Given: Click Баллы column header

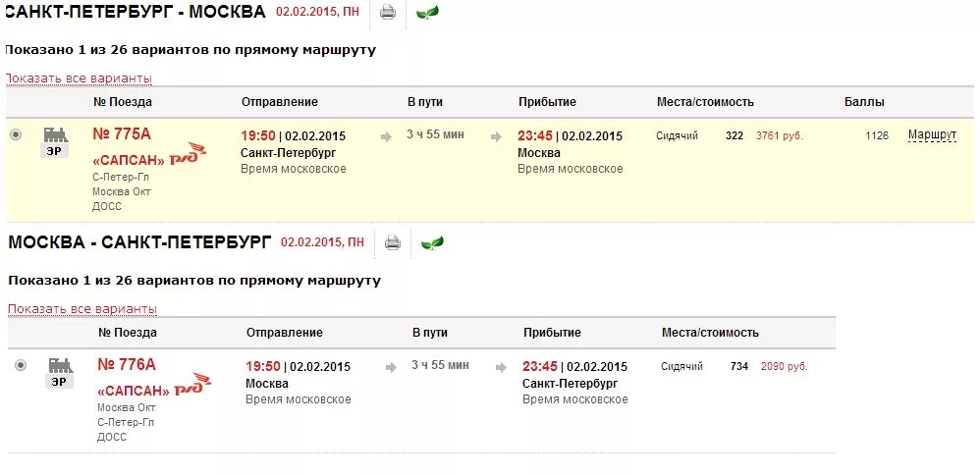Looking at the screenshot, I should (864, 102).
